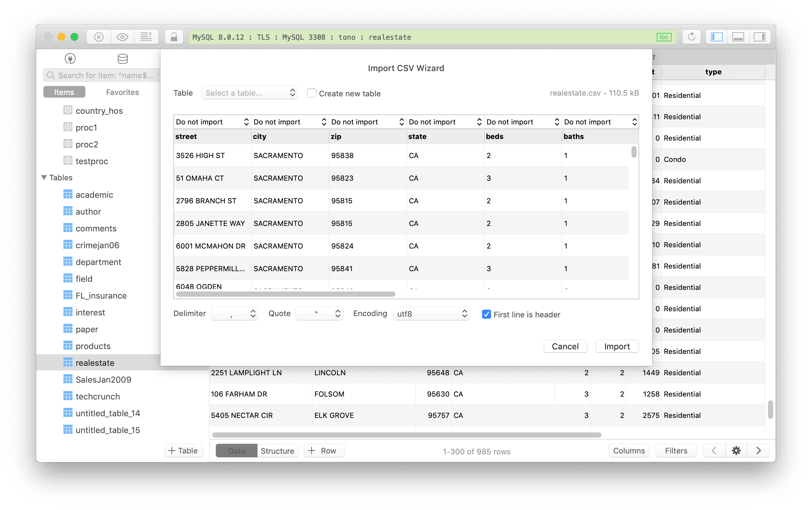This screenshot has height=510, width=812.
Task: Click the search for item field
Action: pos(102,75)
